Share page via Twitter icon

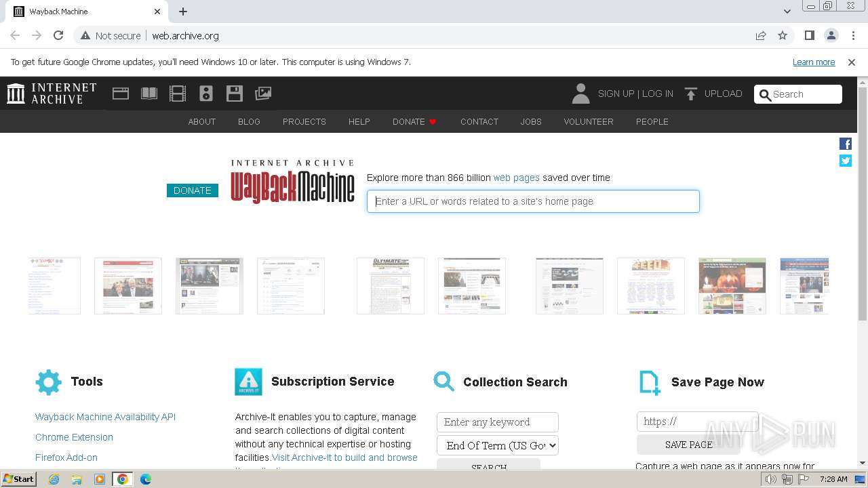point(846,161)
